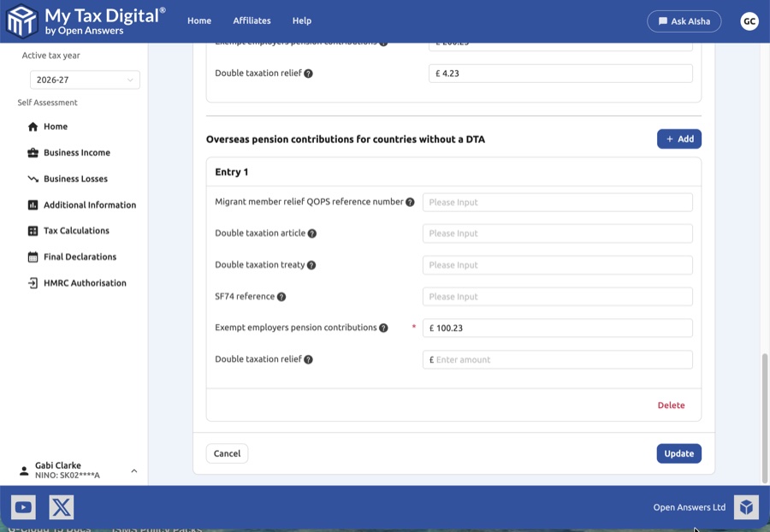
Task: Open the GC user avatar menu
Action: coord(749,21)
